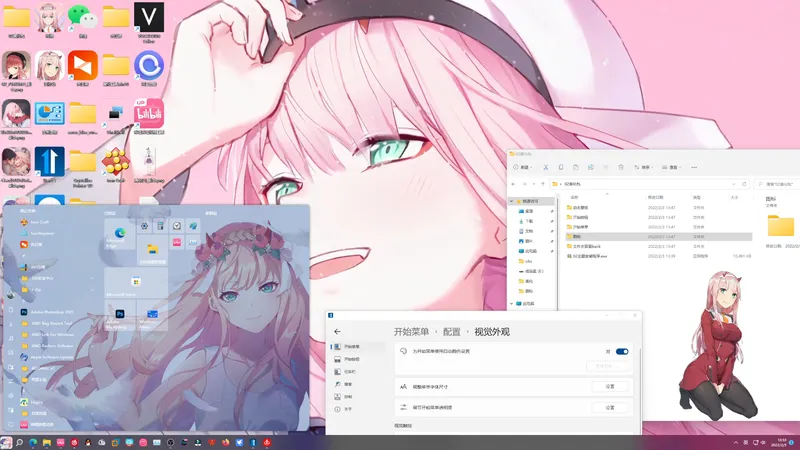Open bilibili desktop shortcut
Image resolution: width=800 pixels, height=450 pixels.
point(149,117)
